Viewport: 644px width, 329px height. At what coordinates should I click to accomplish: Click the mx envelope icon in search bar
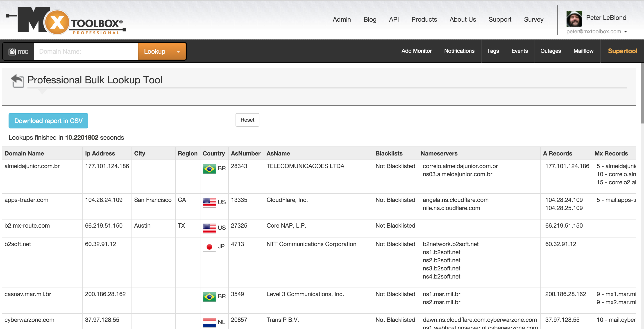pyautogui.click(x=12, y=52)
